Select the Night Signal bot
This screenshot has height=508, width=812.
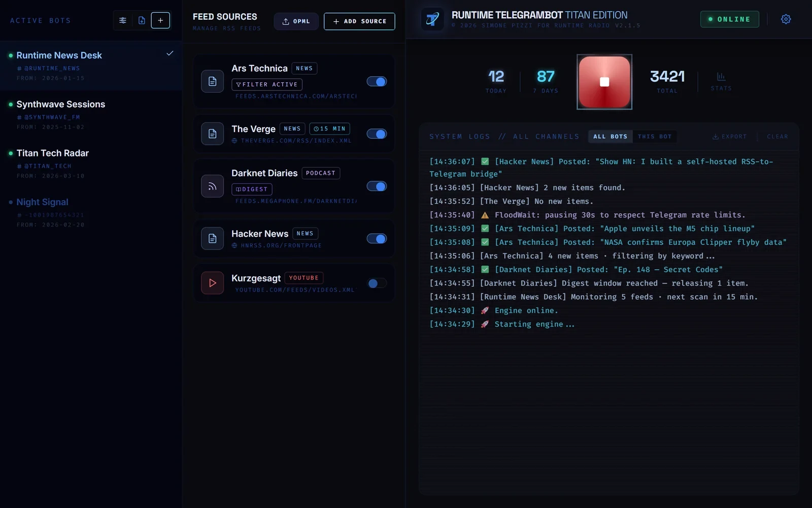point(91,212)
